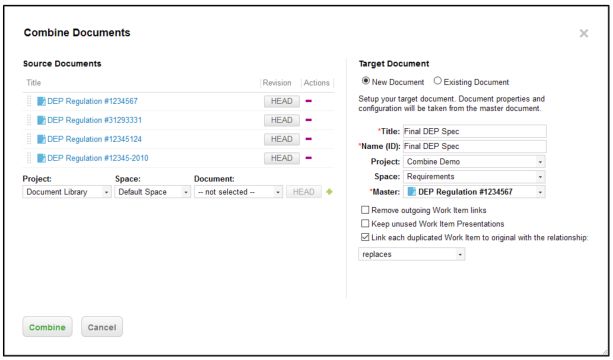This screenshot has width=613, height=360.
Task: Open the replaces relationship dropdown
Action: 412,254
